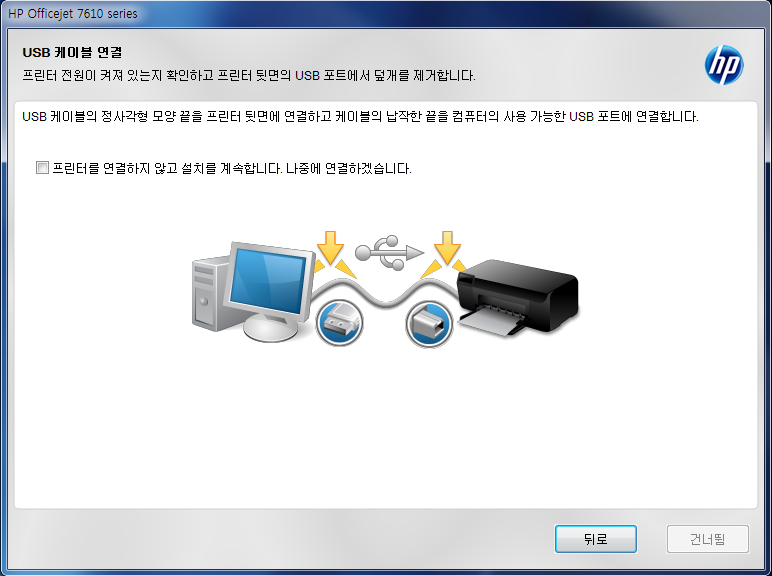Select the flat USB-A connector circle icon

click(339, 323)
